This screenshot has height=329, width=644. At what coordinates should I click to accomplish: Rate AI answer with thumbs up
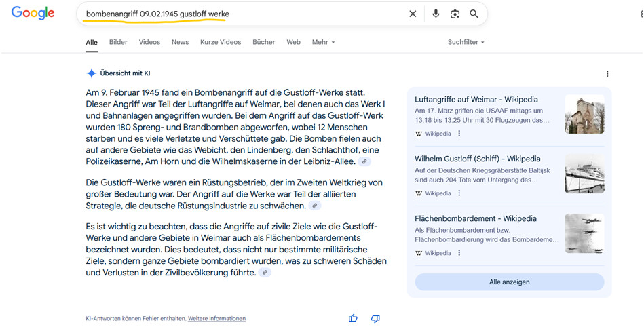coord(353,318)
